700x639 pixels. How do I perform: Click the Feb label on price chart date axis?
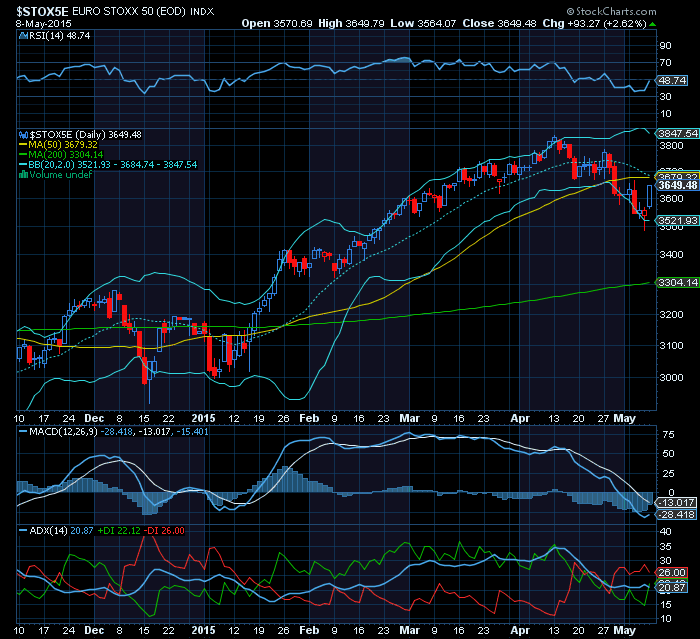click(x=309, y=418)
